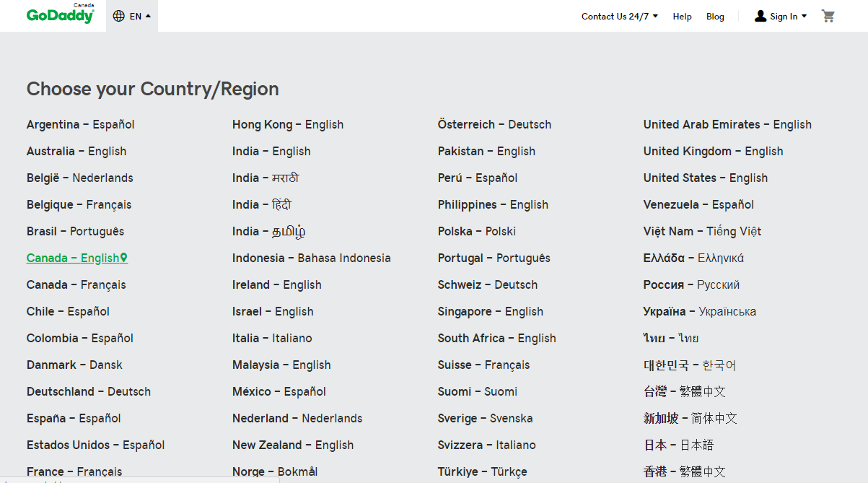
Task: Select Canada – Français
Action: point(76,284)
